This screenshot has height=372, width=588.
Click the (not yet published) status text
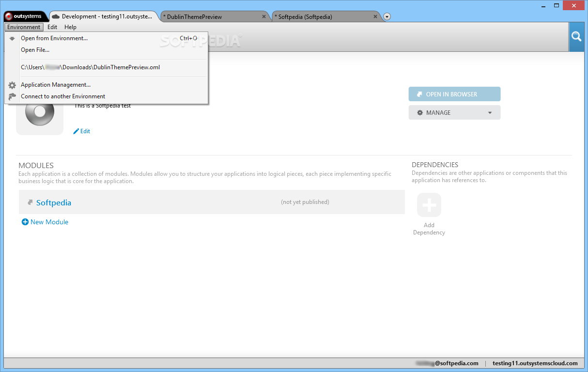tap(305, 202)
